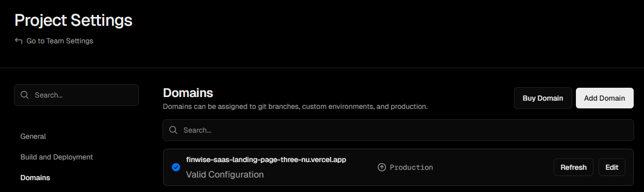This screenshot has width=644, height=192.
Task: Click the Production arrow-up circle icon
Action: click(x=382, y=167)
